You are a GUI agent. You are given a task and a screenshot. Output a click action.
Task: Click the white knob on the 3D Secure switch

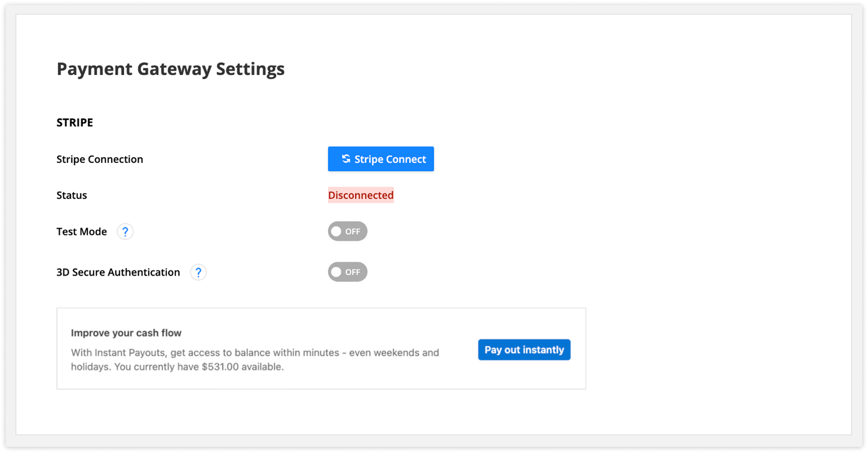click(x=336, y=272)
